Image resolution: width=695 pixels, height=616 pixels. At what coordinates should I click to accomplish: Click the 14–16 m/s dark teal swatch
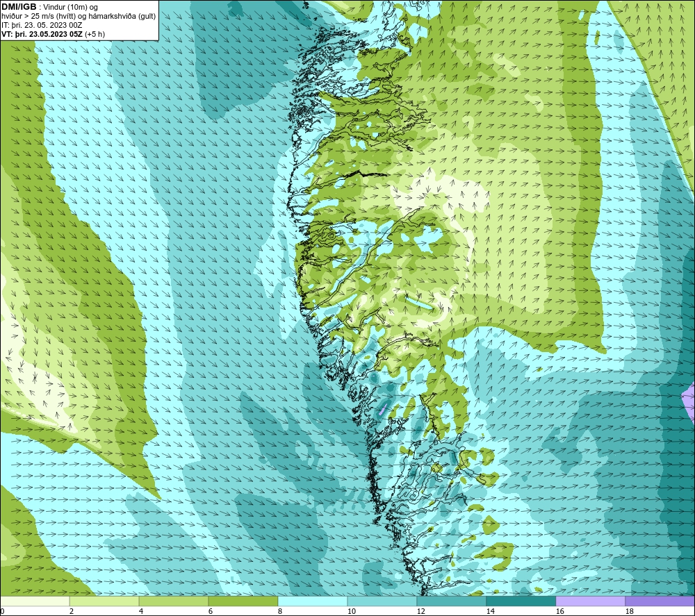(521, 601)
